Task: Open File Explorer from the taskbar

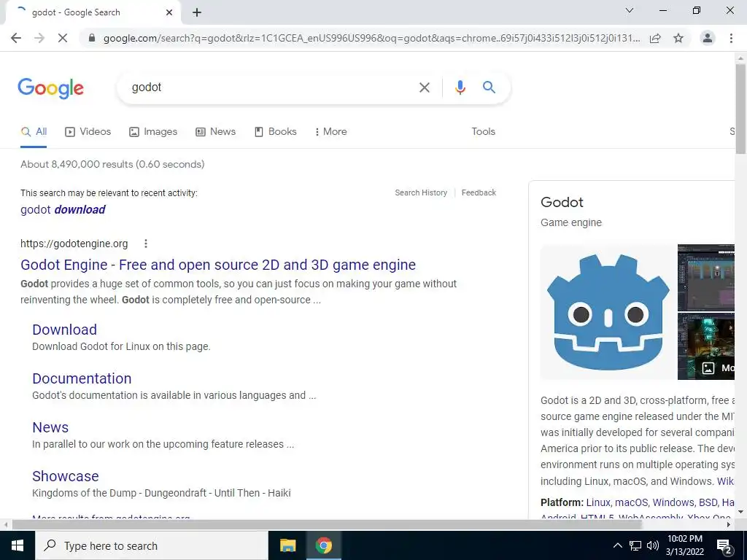Action: tap(287, 545)
